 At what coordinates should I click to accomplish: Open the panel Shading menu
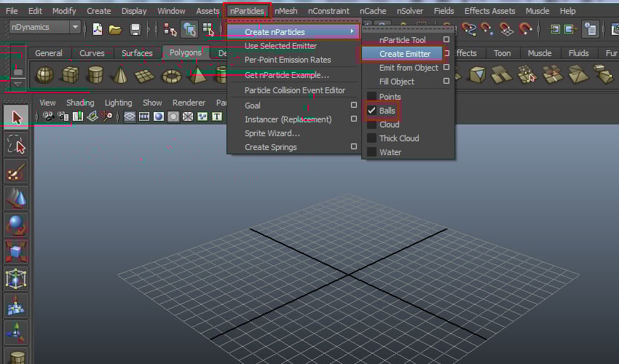point(80,103)
